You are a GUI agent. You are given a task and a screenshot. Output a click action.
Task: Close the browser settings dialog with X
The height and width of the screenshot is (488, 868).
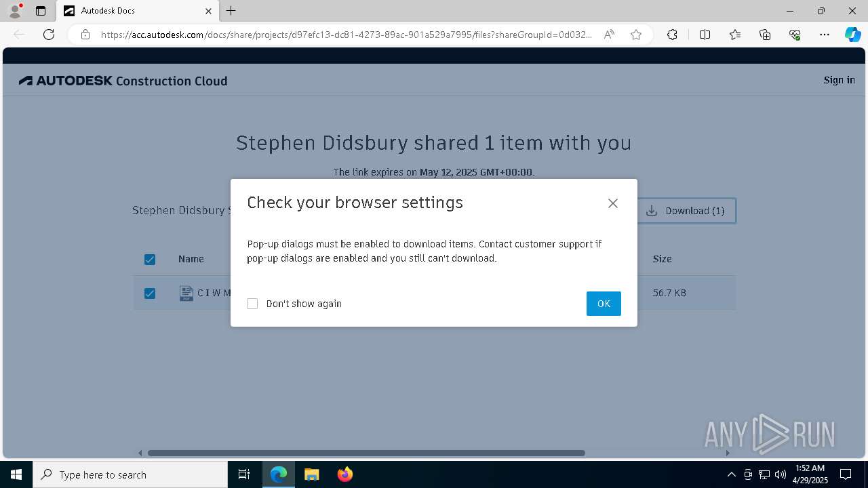pos(613,203)
